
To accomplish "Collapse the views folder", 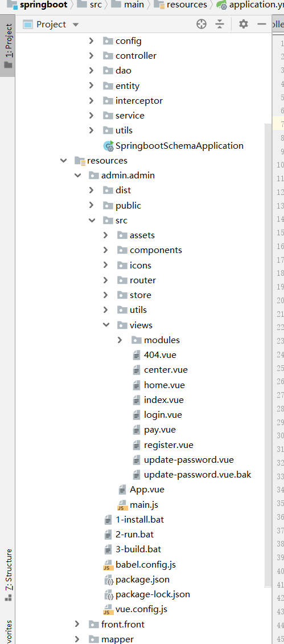I will pyautogui.click(x=106, y=325).
